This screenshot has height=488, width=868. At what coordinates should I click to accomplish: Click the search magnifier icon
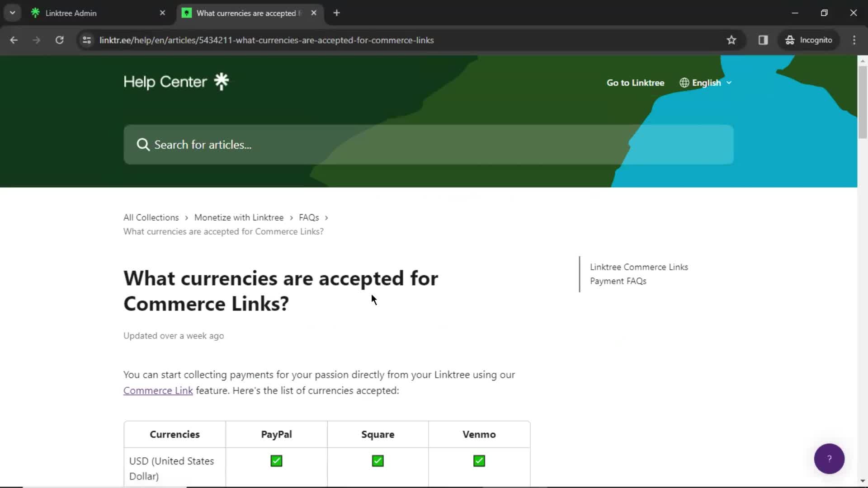tap(143, 145)
